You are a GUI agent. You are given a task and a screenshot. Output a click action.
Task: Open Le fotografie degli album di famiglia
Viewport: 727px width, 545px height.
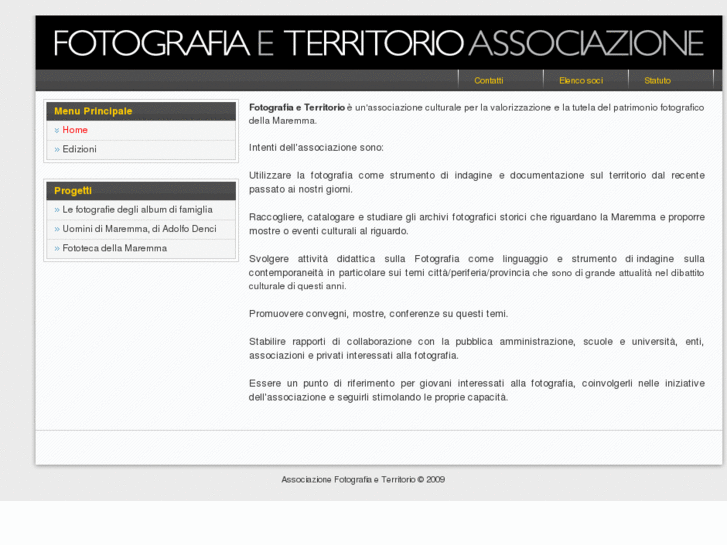coord(137,210)
